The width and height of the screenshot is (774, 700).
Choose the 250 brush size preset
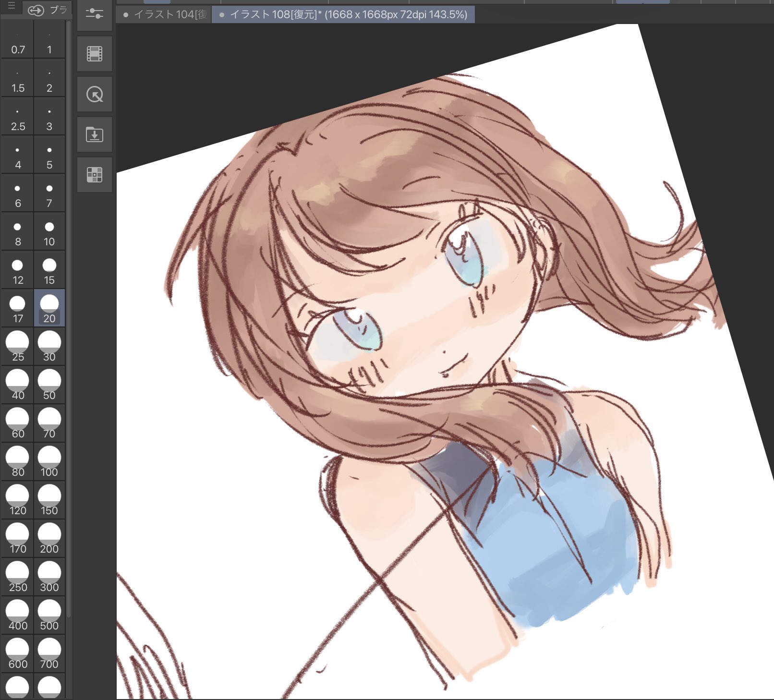click(x=18, y=577)
